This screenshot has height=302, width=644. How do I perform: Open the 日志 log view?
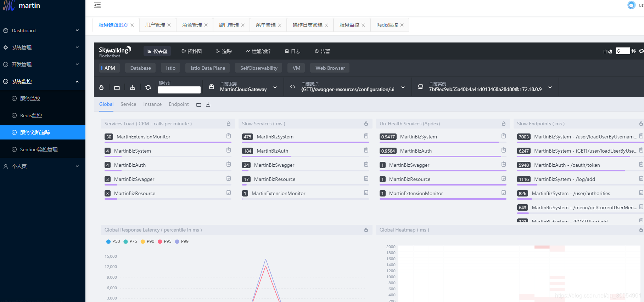(292, 51)
